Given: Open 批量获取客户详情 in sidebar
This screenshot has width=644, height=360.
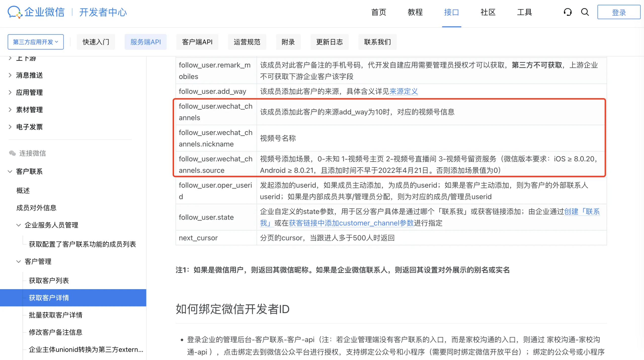Looking at the screenshot, I should point(56,315).
